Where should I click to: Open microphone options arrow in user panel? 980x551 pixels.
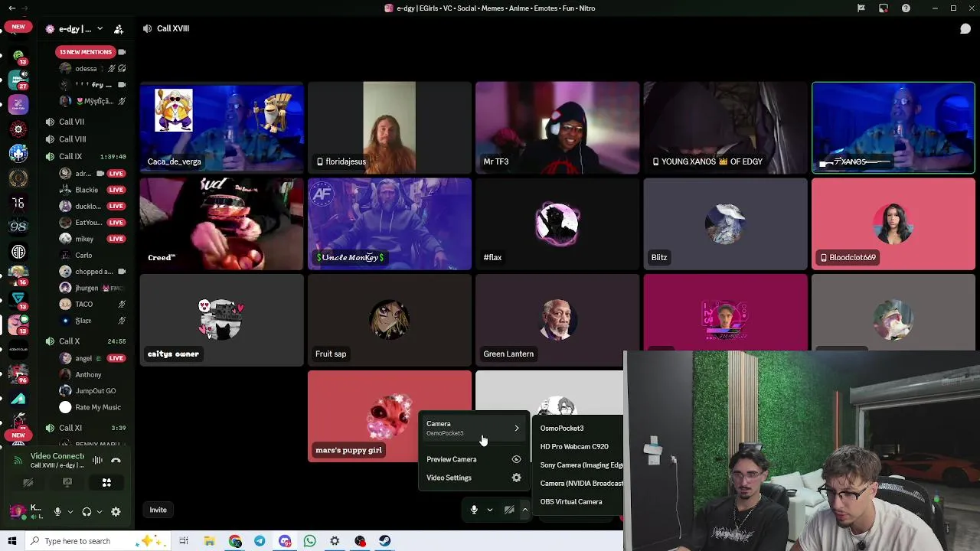pyautogui.click(x=70, y=511)
